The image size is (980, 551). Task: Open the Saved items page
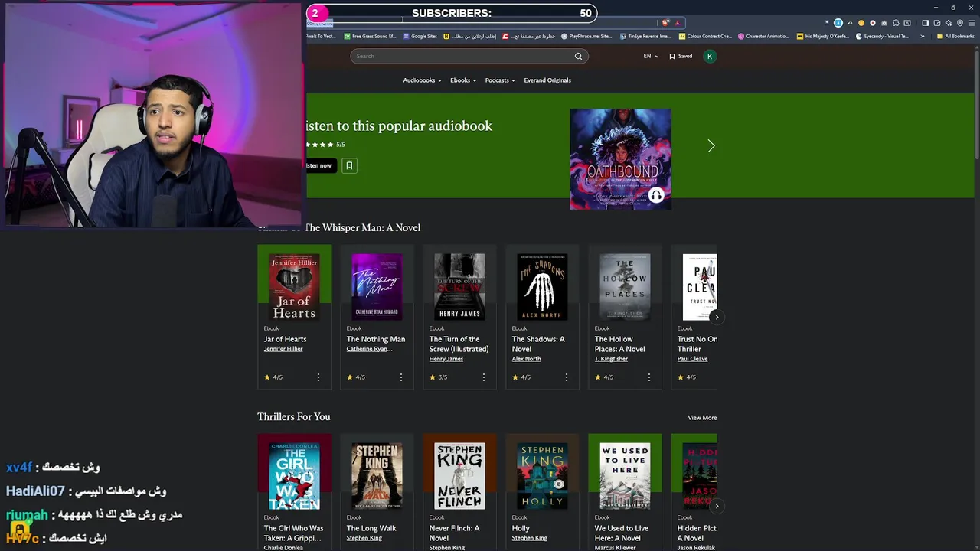[x=681, y=56]
